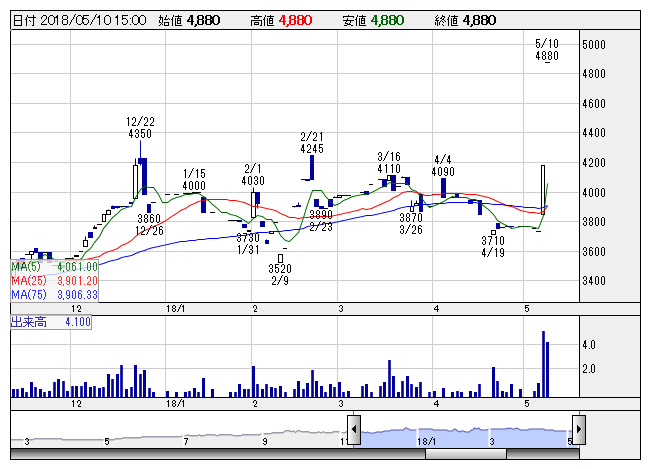Click the 5/10 4880 price label

(546, 51)
